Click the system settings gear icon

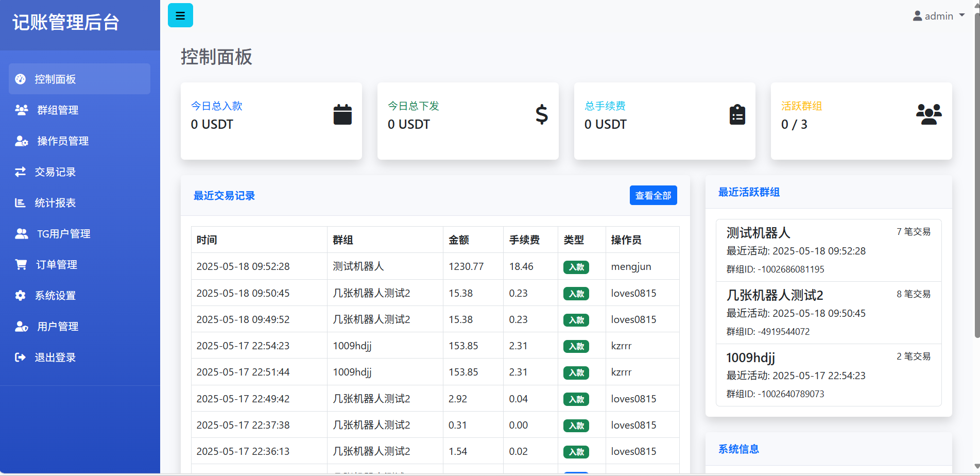pyautogui.click(x=21, y=295)
